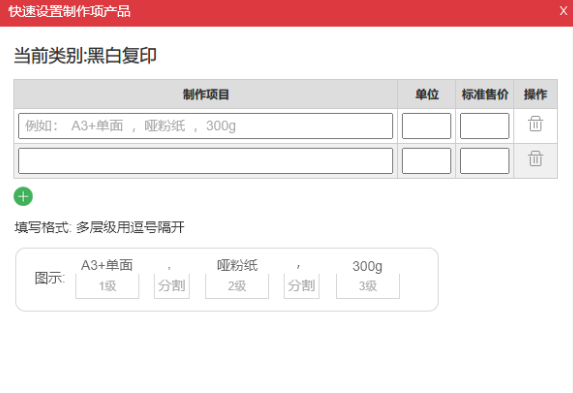Image resolution: width=573 pixels, height=393 pixels.
Task: Delete the second row with trash icon
Action: (x=535, y=159)
